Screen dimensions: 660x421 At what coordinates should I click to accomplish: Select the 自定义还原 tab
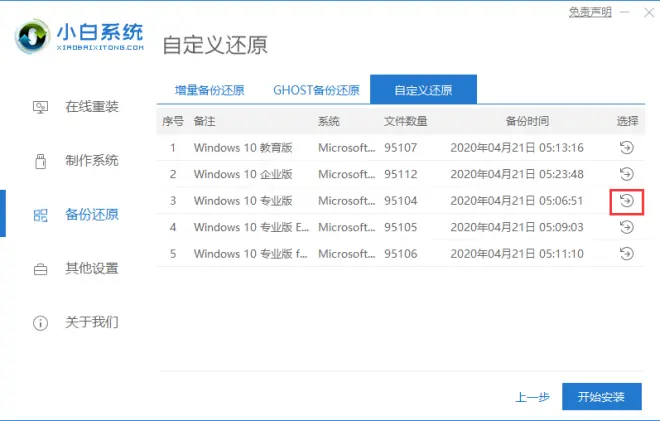(423, 90)
